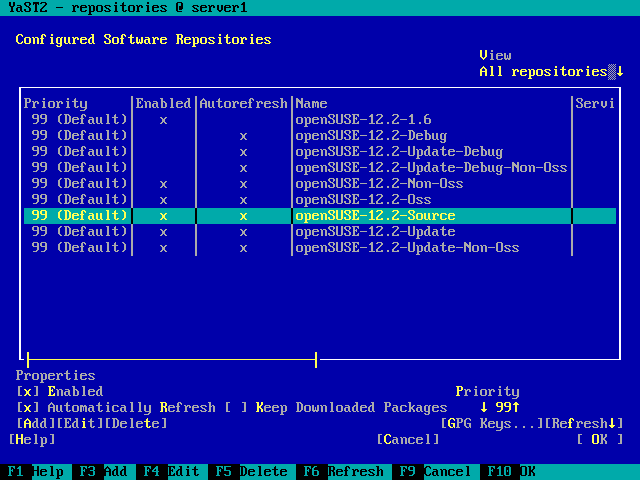Select F3 Add in function key bar
This screenshot has height=480, width=640.
coord(104,471)
